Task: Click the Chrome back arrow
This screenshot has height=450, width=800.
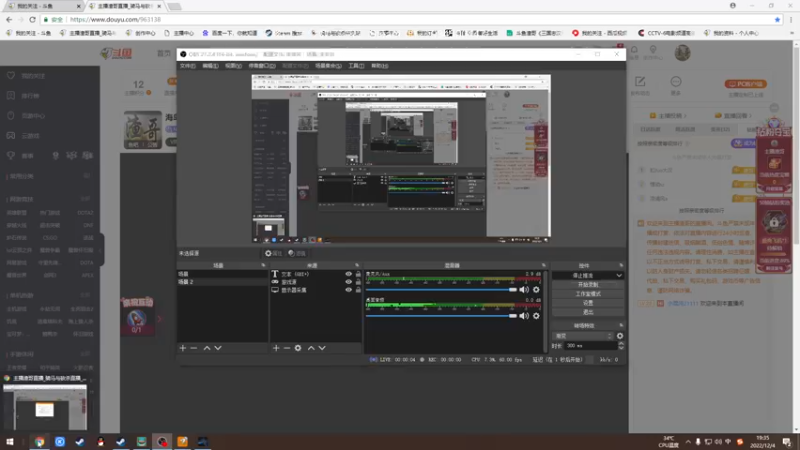Action: pyautogui.click(x=9, y=19)
